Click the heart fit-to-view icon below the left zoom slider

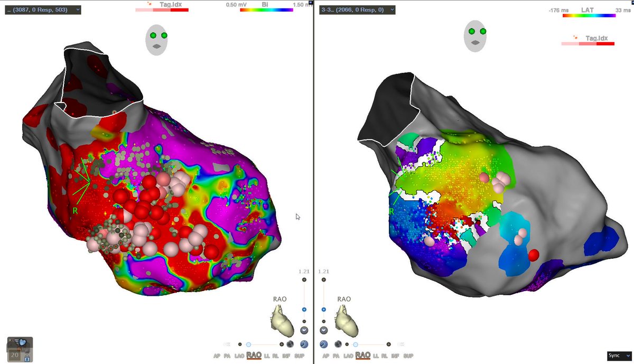click(x=304, y=330)
